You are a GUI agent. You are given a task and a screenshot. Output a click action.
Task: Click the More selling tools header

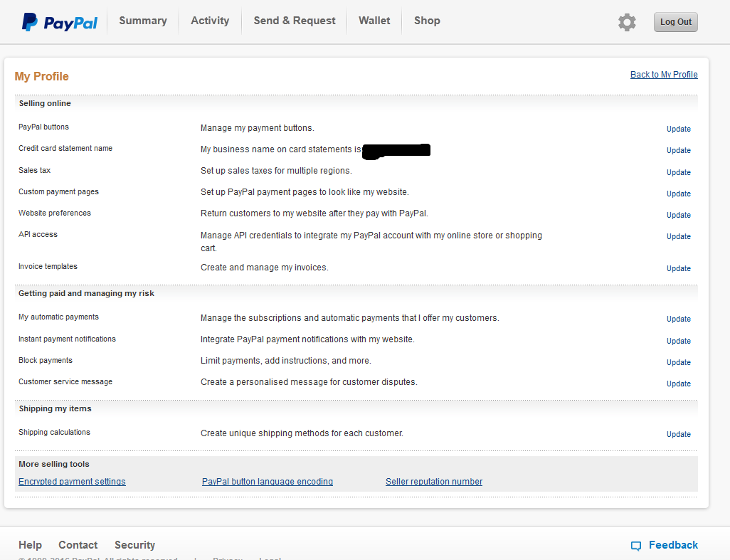click(54, 464)
